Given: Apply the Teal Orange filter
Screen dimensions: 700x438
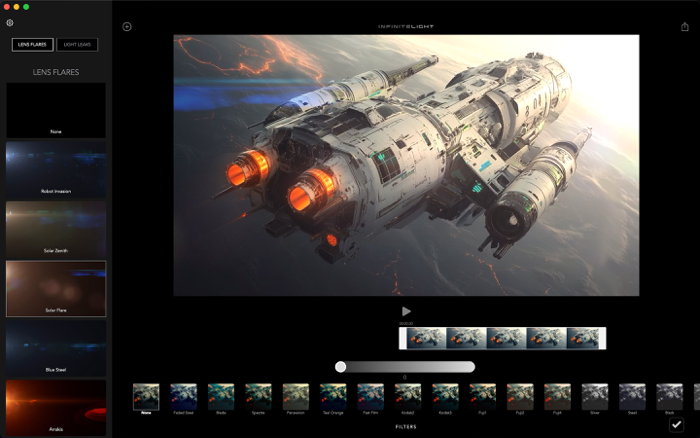Looking at the screenshot, I should coord(333,396).
